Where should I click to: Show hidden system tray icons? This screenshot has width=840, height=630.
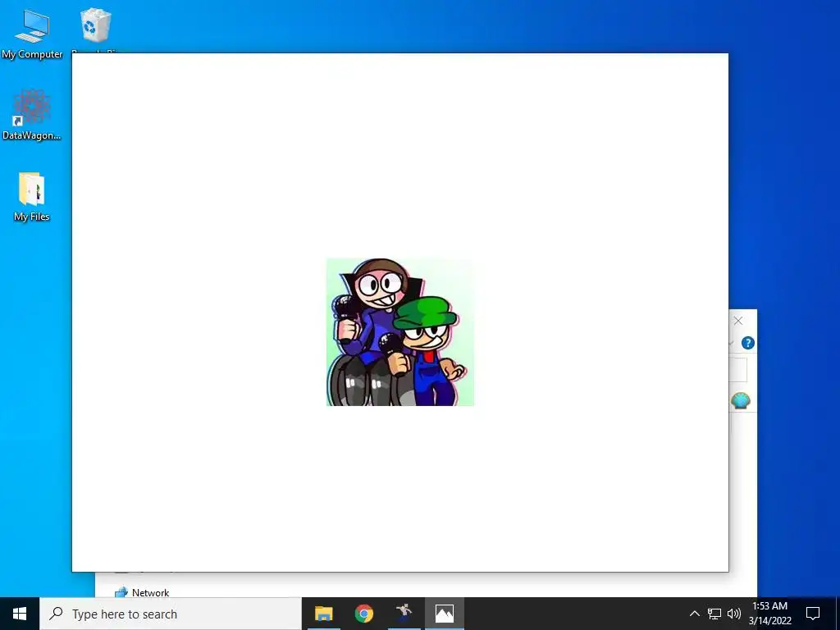click(x=694, y=614)
